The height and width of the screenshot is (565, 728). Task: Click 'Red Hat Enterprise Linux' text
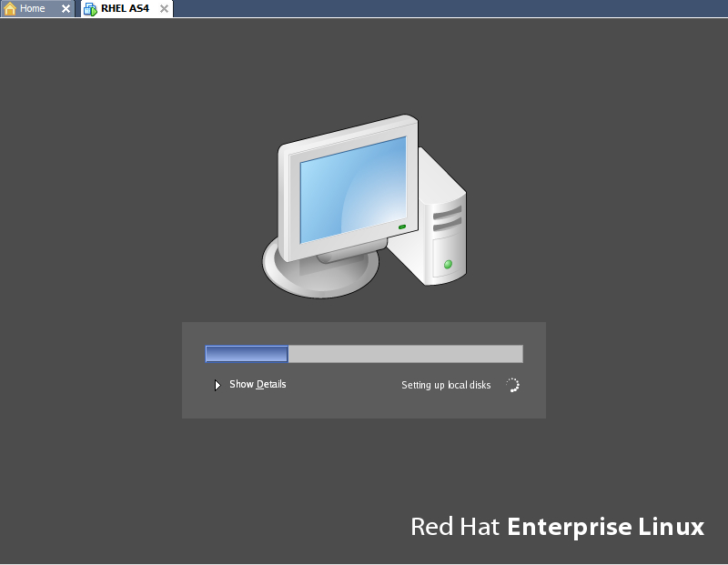(x=557, y=527)
